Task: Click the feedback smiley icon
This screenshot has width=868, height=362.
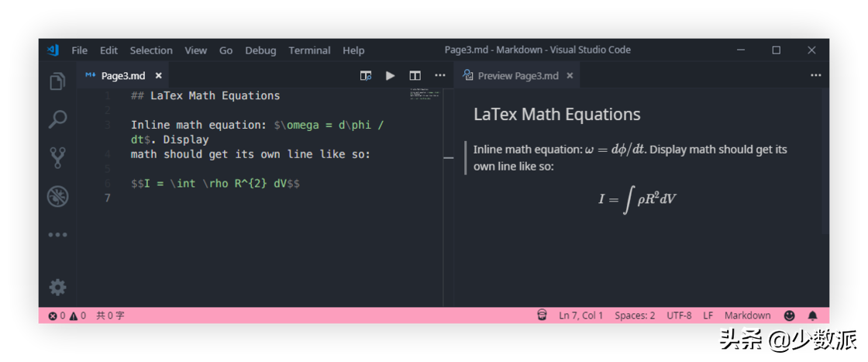Action: pyautogui.click(x=790, y=315)
